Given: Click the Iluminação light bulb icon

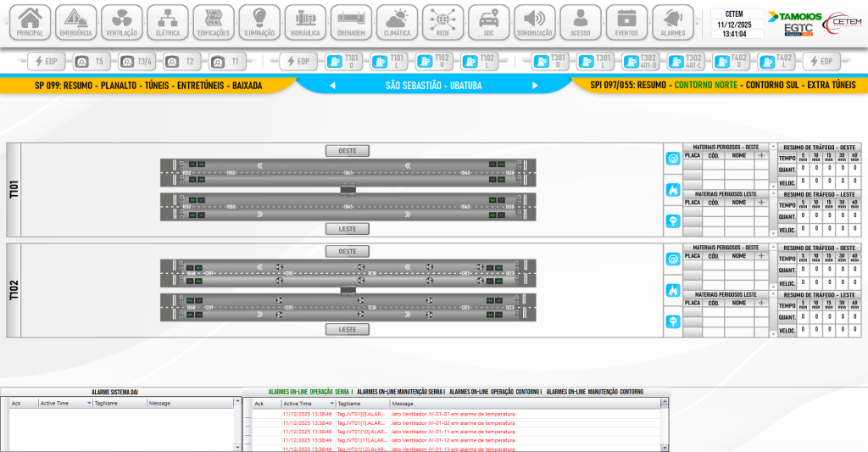Looking at the screenshot, I should (x=259, y=21).
